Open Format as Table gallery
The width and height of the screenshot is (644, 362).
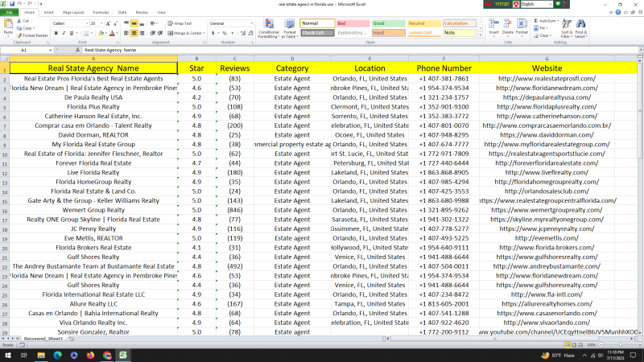click(x=290, y=28)
